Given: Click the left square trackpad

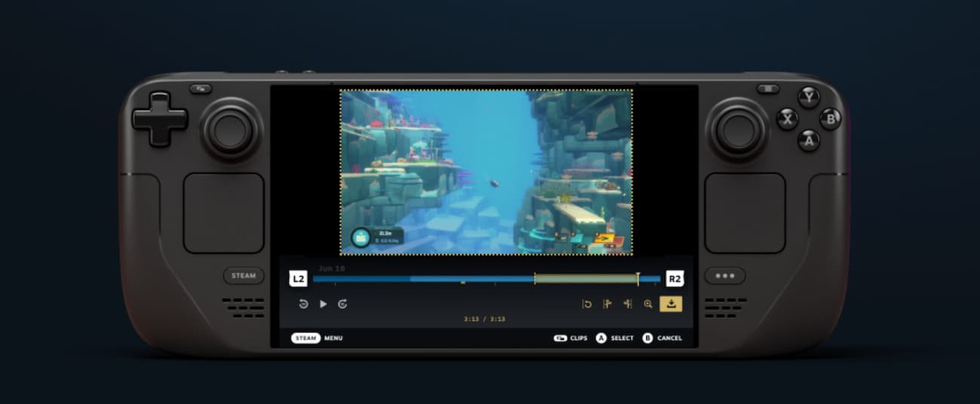Looking at the screenshot, I should tap(224, 213).
